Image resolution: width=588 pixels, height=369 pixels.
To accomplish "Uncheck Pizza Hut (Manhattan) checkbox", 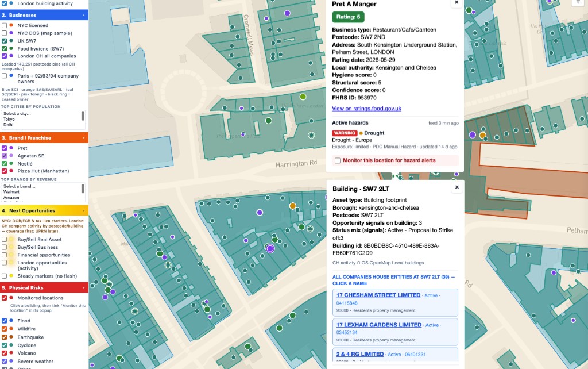I will tap(4, 171).
